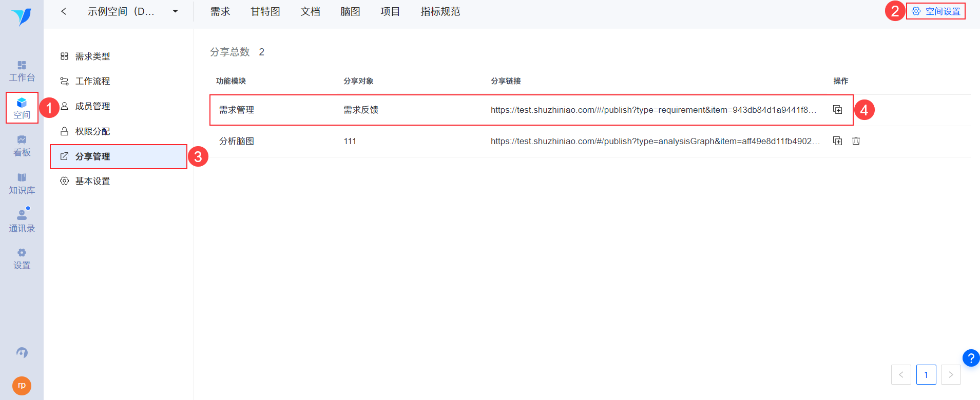The height and width of the screenshot is (400, 980).
Task: Click the 权限分配 lock icon
Action: 64,131
